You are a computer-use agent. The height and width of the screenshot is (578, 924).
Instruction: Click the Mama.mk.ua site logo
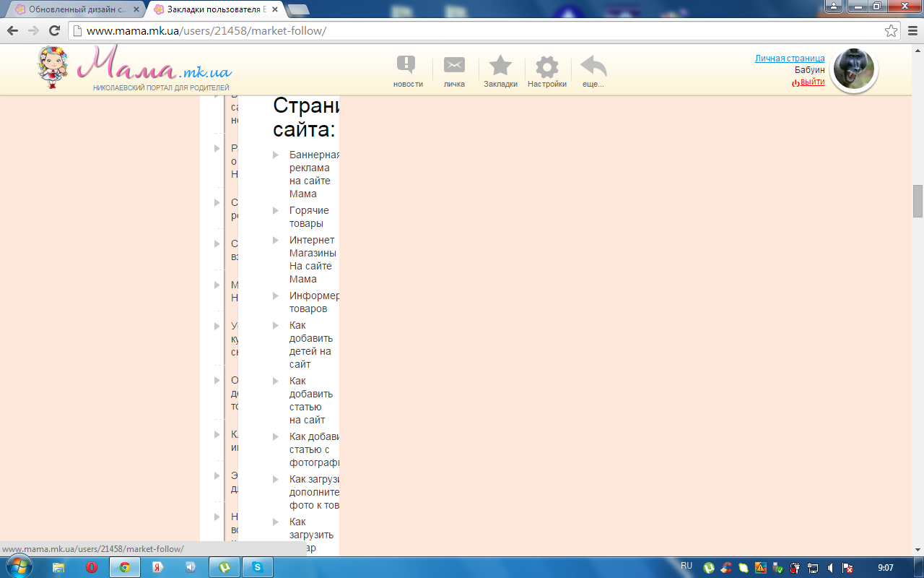135,67
